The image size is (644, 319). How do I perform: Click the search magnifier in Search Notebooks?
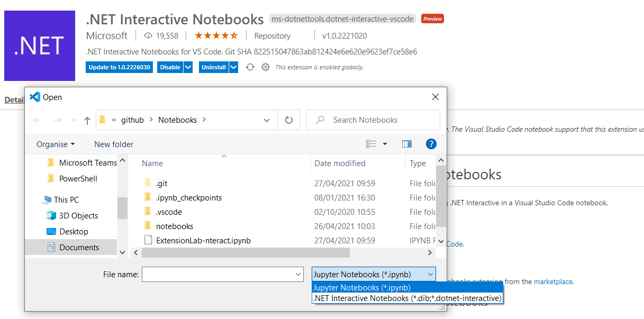[x=319, y=120]
